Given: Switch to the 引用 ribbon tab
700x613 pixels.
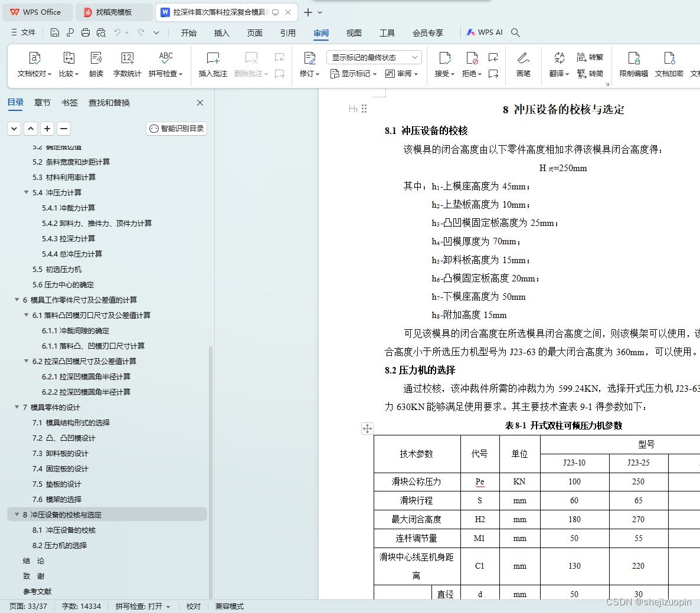Looking at the screenshot, I should (288, 33).
